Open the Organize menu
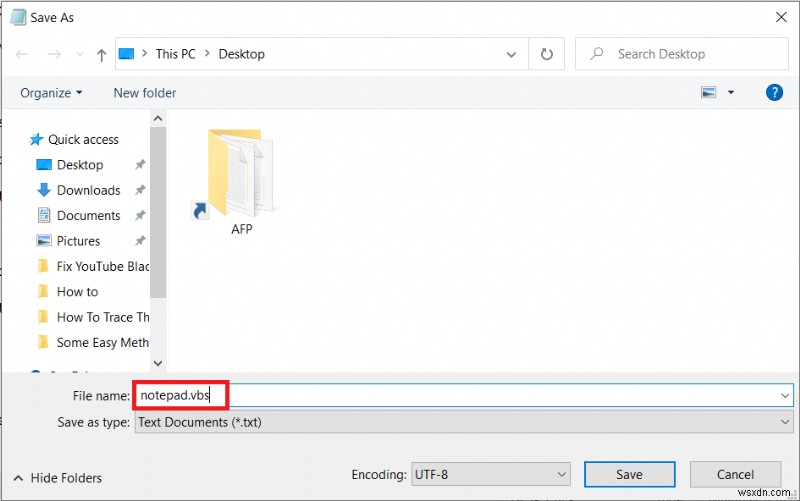 pos(51,93)
